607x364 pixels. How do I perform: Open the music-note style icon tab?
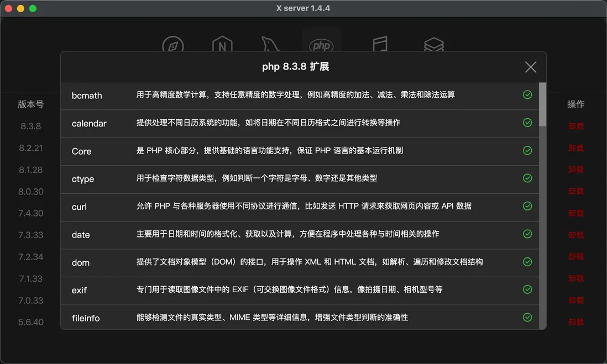(x=380, y=44)
